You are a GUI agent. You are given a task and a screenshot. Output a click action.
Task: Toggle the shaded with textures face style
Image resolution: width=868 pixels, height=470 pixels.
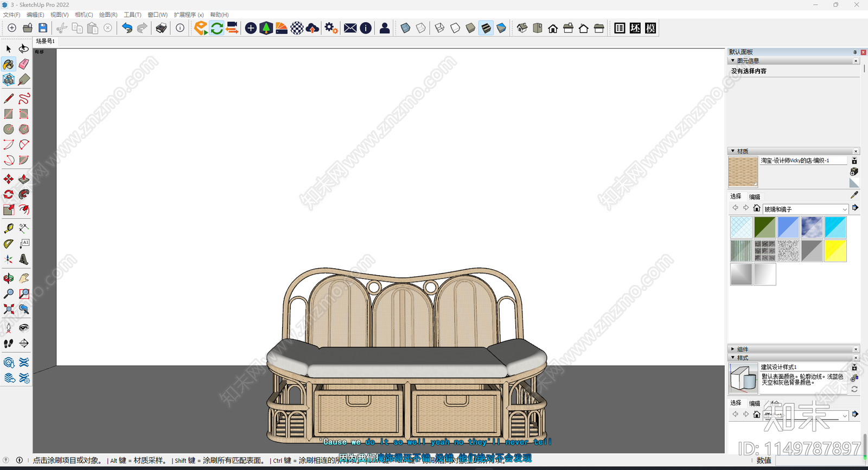pos(486,28)
